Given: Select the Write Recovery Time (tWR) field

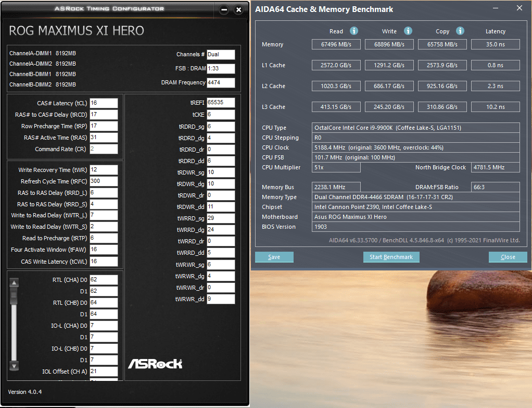Looking at the screenshot, I should click(x=104, y=170).
